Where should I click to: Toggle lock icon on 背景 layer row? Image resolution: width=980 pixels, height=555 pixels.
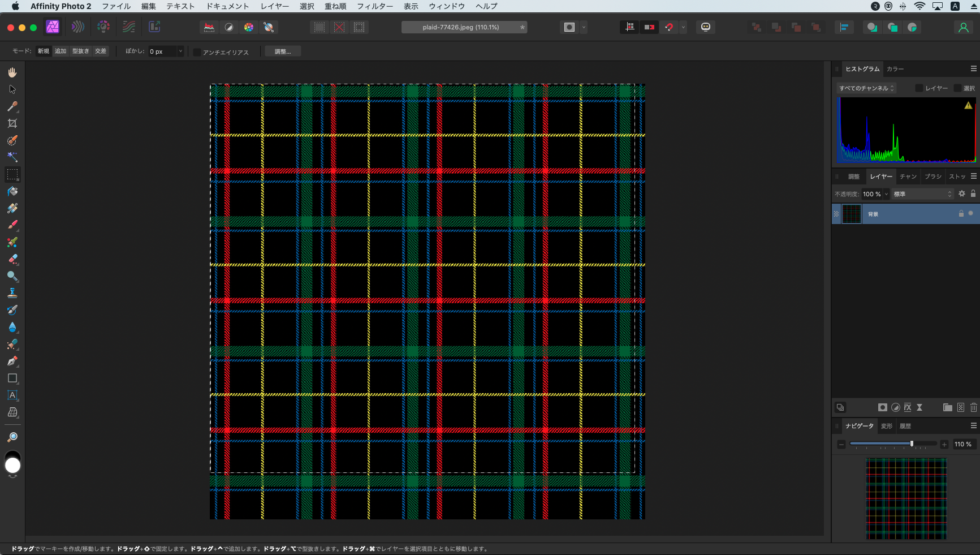(961, 214)
